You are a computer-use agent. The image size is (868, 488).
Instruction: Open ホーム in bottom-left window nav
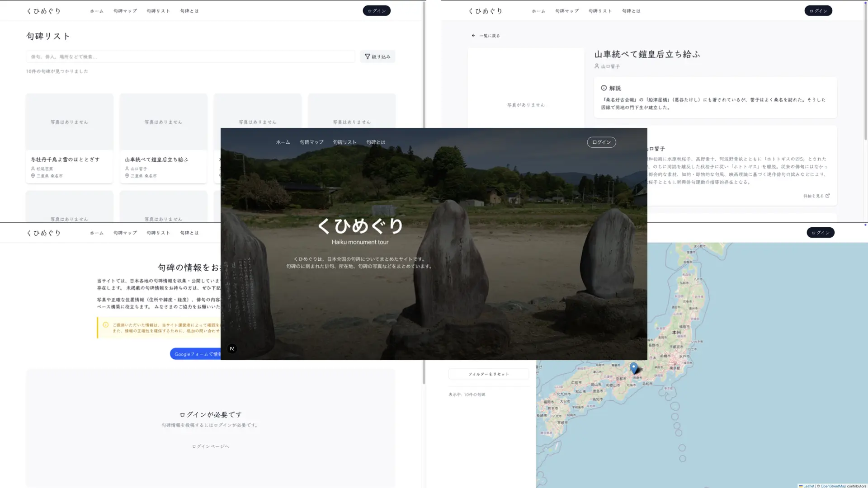click(x=97, y=233)
